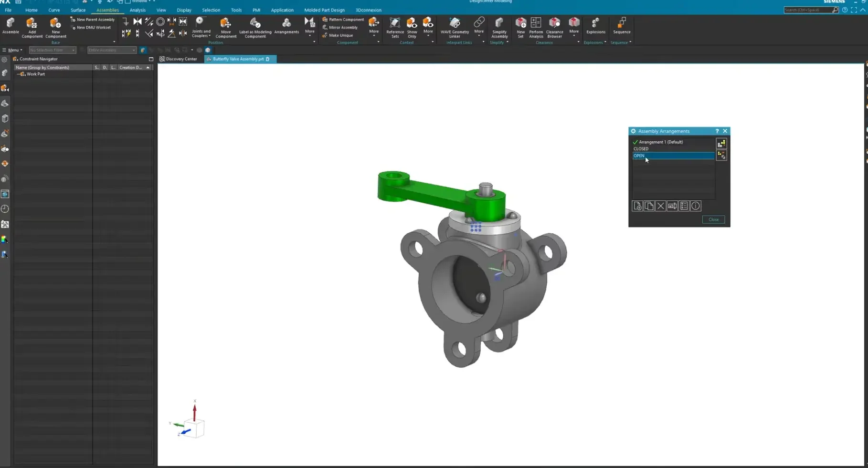This screenshot has width=868, height=468.
Task: Switch to Discovery Center tab
Action: click(178, 59)
